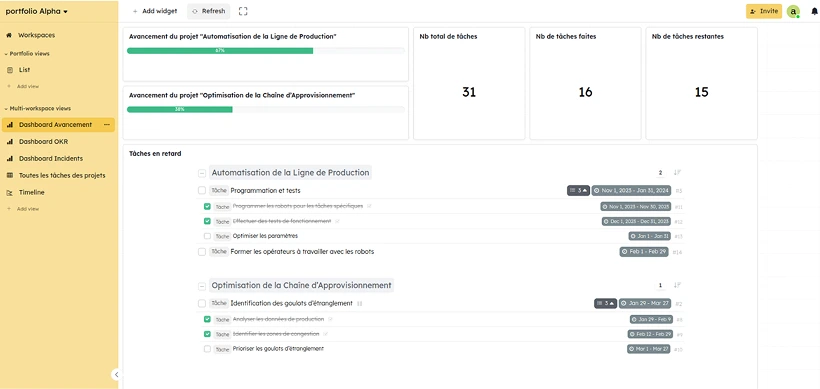The width and height of the screenshot is (820, 389).
Task: Uncheck the Effectuer des tests de fonctionnement checkbox
Action: click(x=208, y=221)
